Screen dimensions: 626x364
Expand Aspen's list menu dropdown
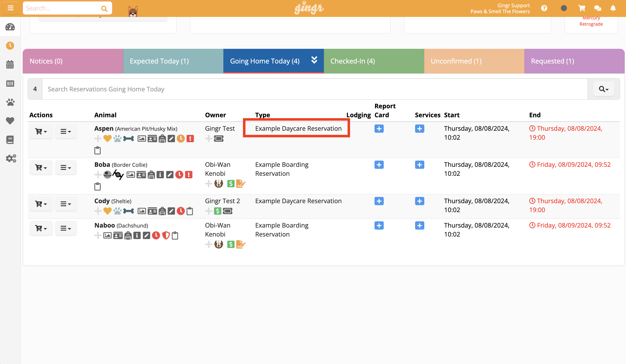(x=66, y=131)
